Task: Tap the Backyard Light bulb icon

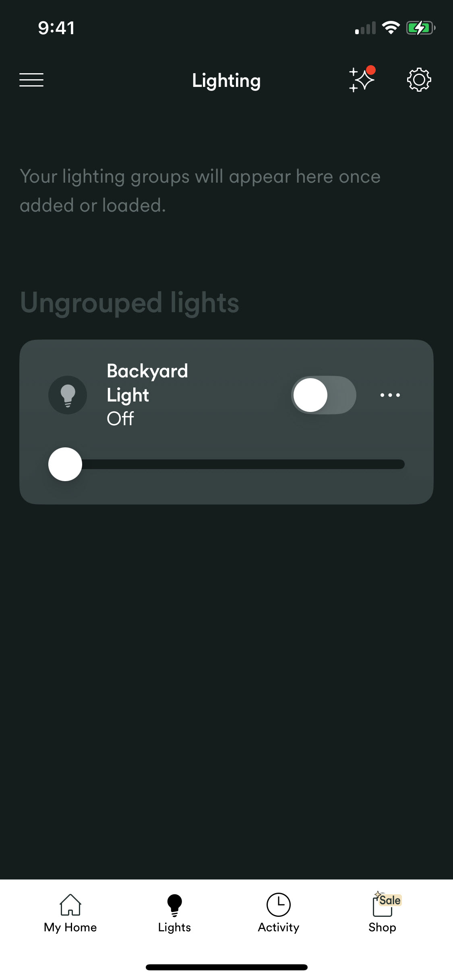Action: pos(68,395)
